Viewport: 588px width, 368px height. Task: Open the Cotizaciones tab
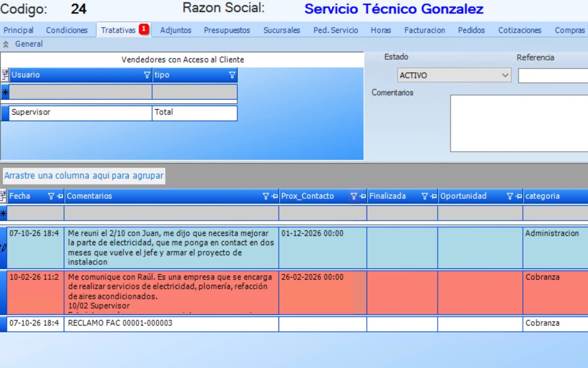[x=520, y=30]
